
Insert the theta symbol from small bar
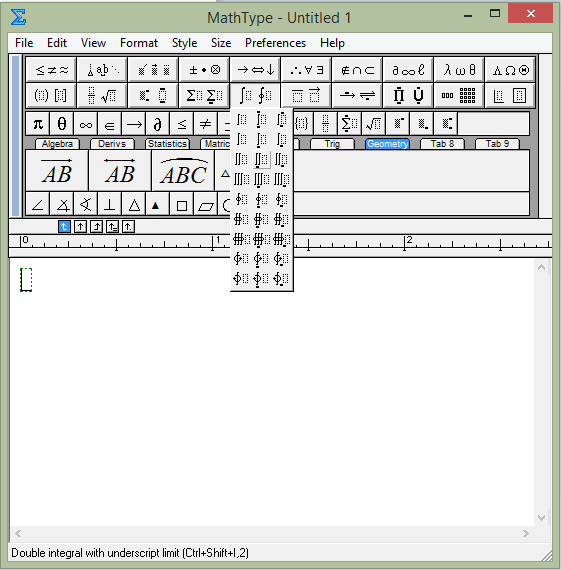click(x=62, y=124)
